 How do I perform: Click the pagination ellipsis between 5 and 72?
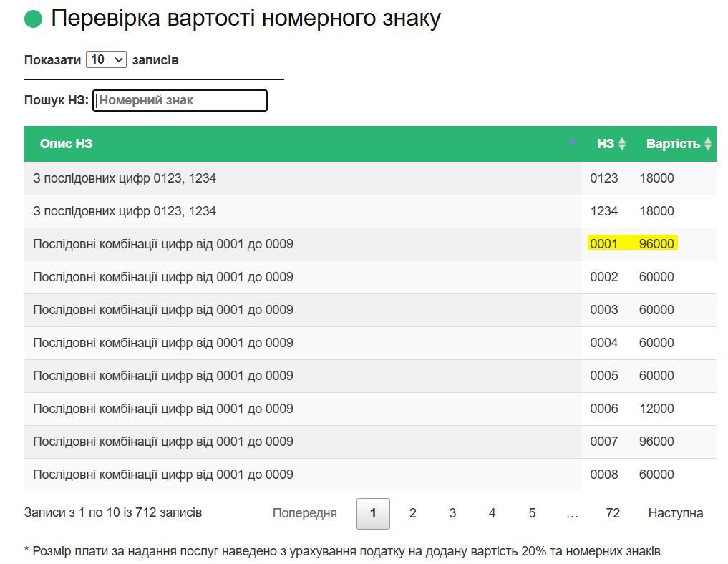572,513
